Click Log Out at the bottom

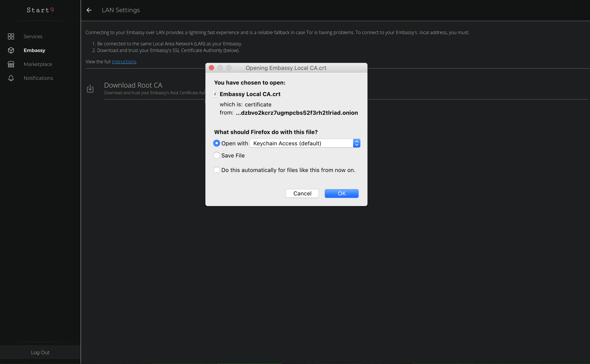point(40,352)
